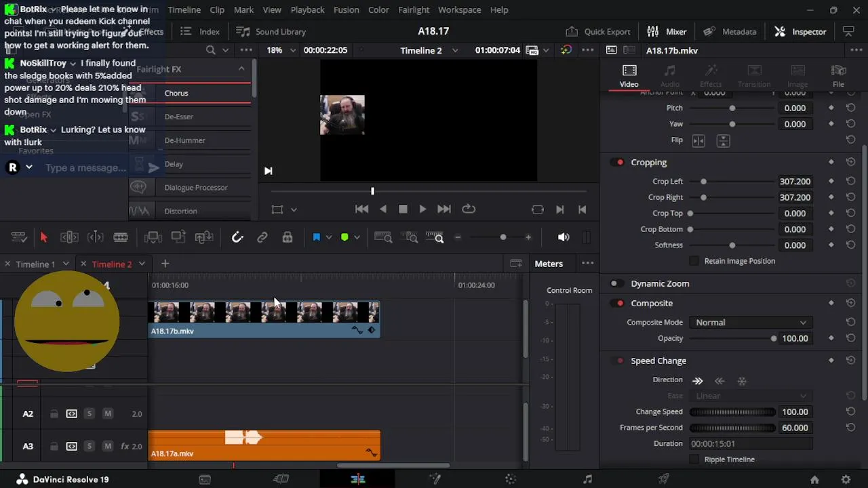Open Project Settings gear icon
Screen dimensions: 868x488
click(846, 480)
